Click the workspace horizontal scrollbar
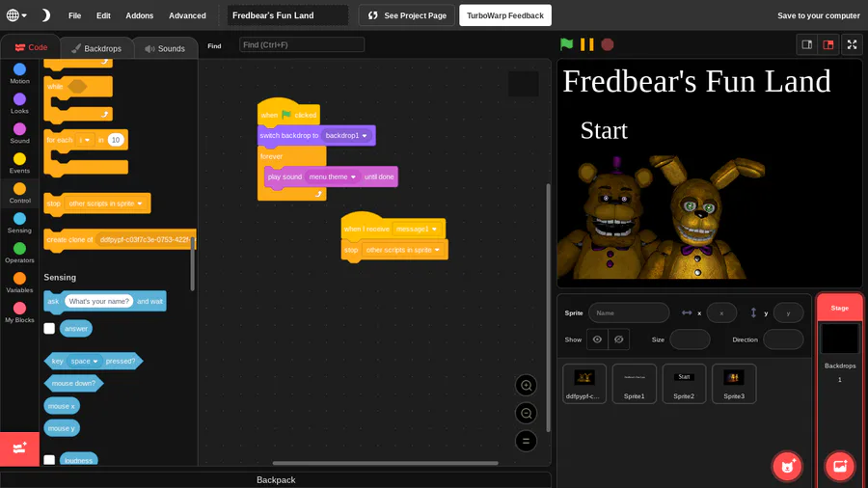The image size is (868, 488). click(385, 463)
